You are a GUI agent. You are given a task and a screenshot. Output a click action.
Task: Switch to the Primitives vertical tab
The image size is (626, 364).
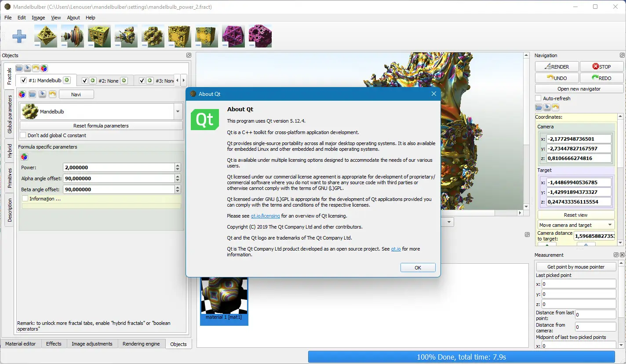click(x=9, y=178)
